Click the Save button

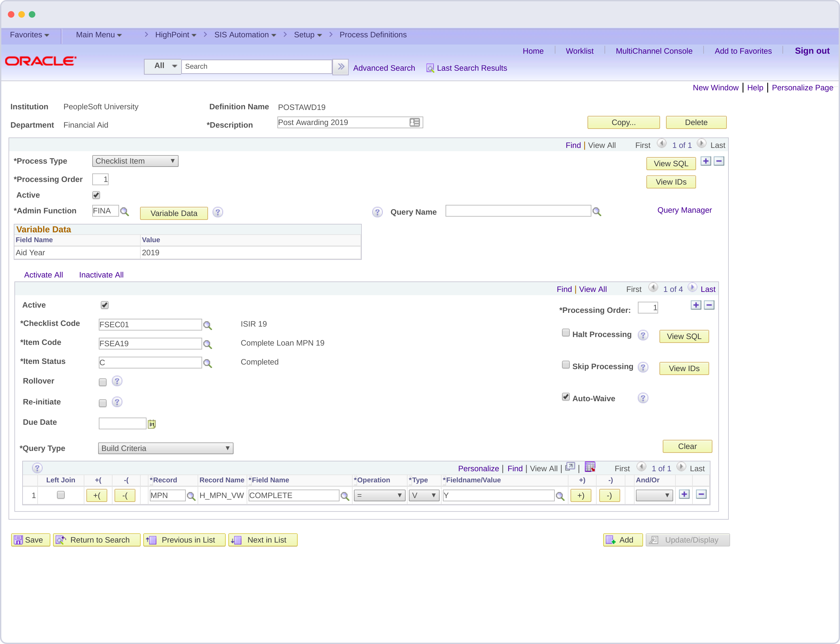point(31,540)
